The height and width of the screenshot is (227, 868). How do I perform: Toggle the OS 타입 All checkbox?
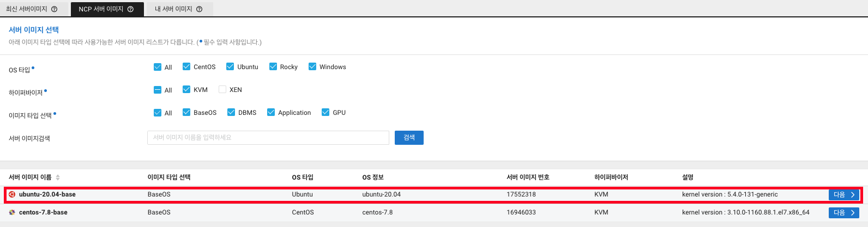coord(158,67)
